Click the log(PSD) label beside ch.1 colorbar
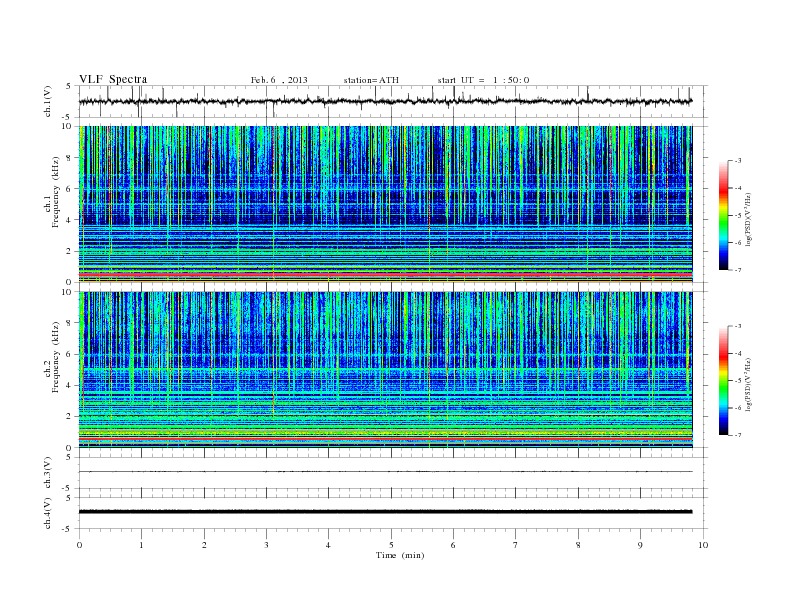 click(748, 220)
